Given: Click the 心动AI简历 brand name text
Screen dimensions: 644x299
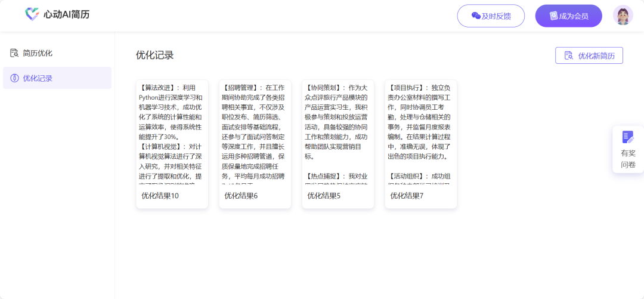Looking at the screenshot, I should tap(66, 14).
